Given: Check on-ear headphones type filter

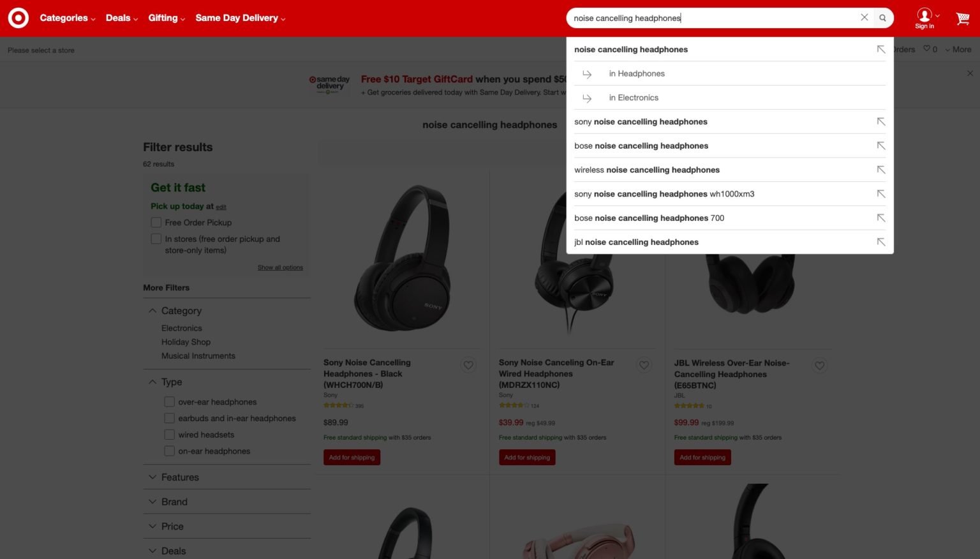Looking at the screenshot, I should pyautogui.click(x=169, y=451).
